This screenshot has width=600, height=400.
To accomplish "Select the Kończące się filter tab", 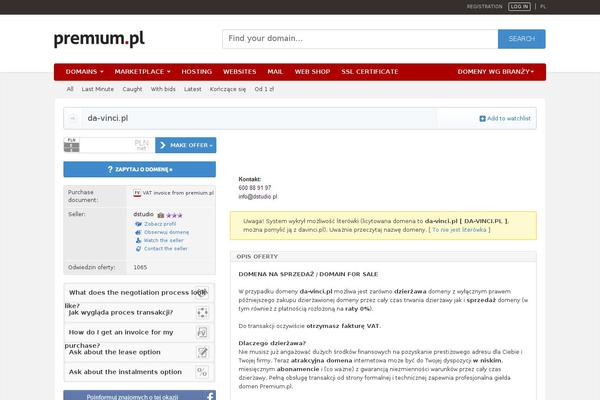I will (228, 89).
